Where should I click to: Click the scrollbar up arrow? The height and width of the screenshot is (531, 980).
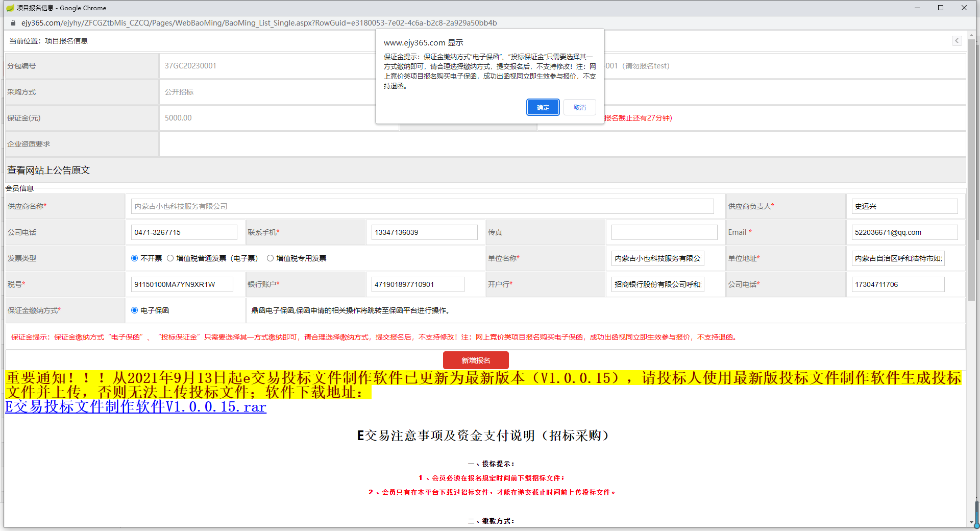point(971,34)
